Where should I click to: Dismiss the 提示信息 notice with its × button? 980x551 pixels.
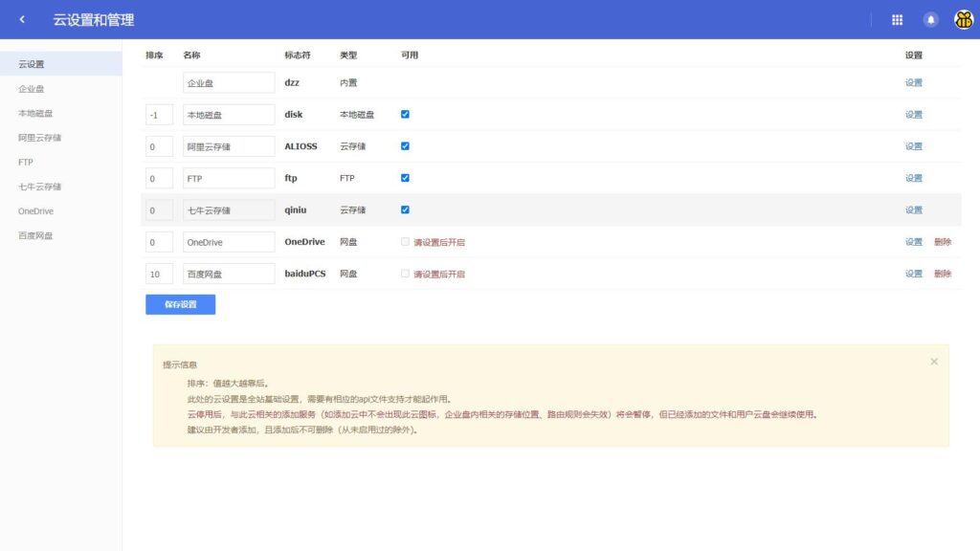(x=934, y=361)
